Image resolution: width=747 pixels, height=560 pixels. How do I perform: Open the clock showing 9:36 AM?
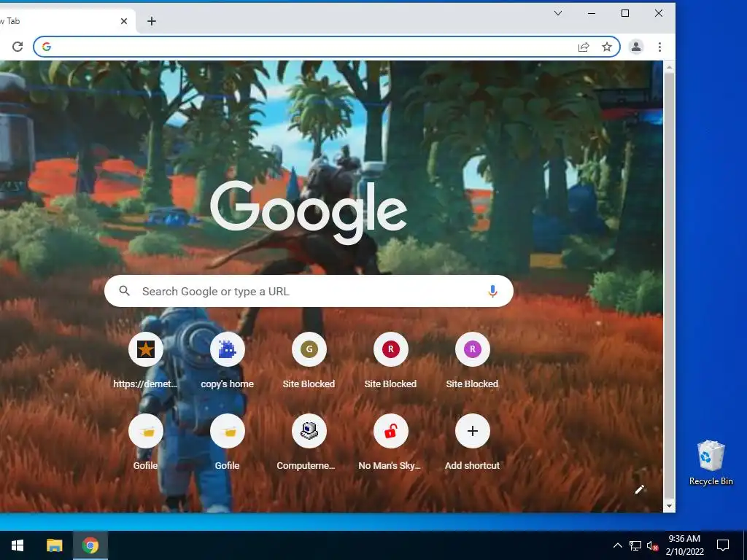click(x=684, y=545)
